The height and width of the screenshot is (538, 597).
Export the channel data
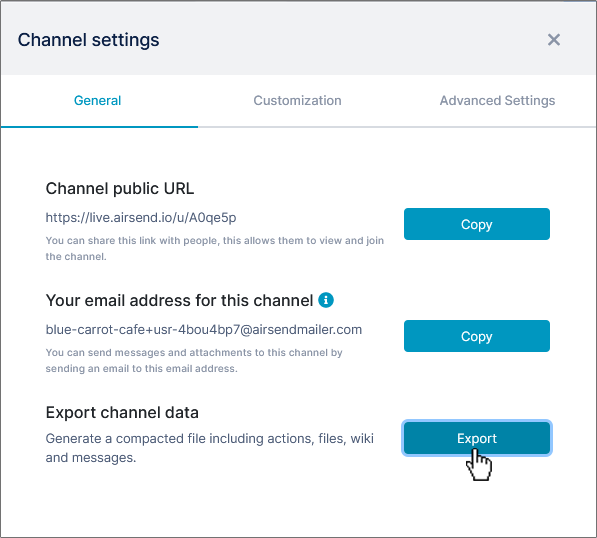click(477, 438)
